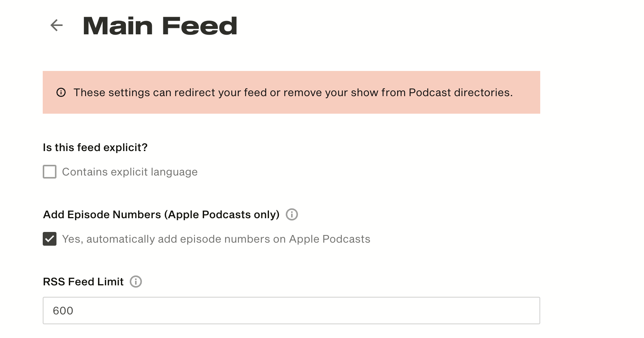Show info icon beside RSS Feed Limit
Image resolution: width=644 pixels, height=338 pixels.
(x=136, y=282)
